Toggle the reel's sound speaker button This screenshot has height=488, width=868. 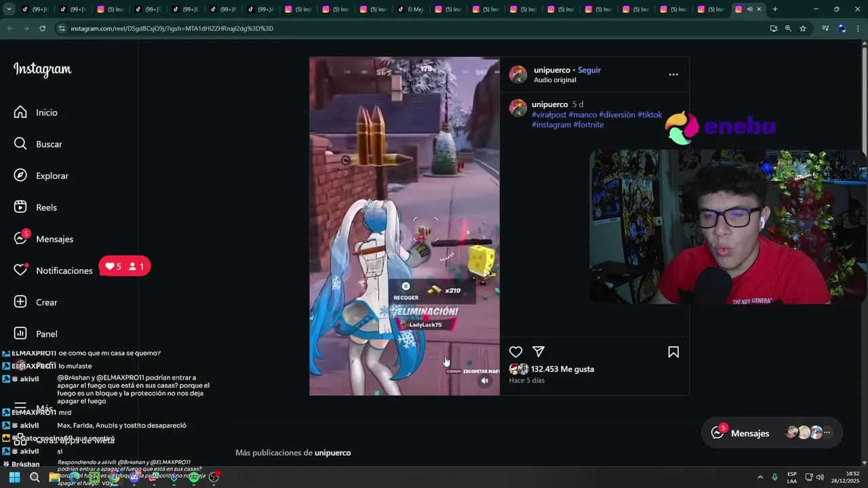tap(484, 381)
